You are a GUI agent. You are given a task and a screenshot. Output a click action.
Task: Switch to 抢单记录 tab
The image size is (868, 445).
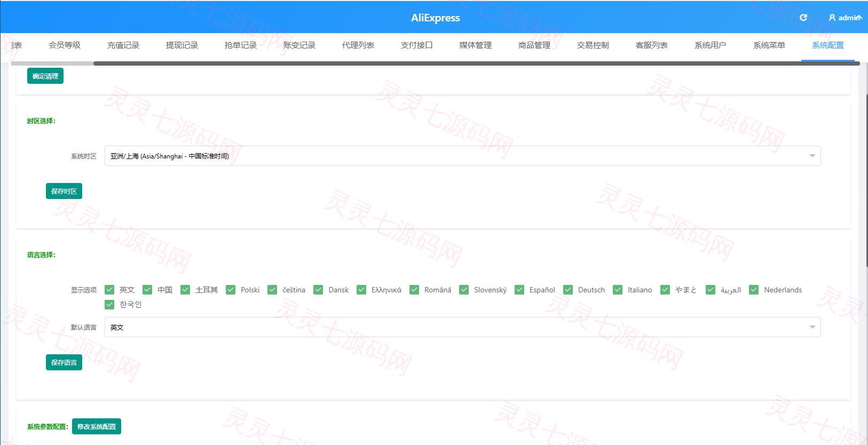coord(241,45)
